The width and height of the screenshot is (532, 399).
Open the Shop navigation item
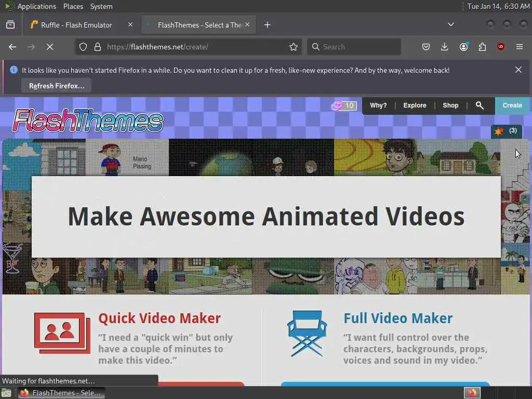coord(450,105)
